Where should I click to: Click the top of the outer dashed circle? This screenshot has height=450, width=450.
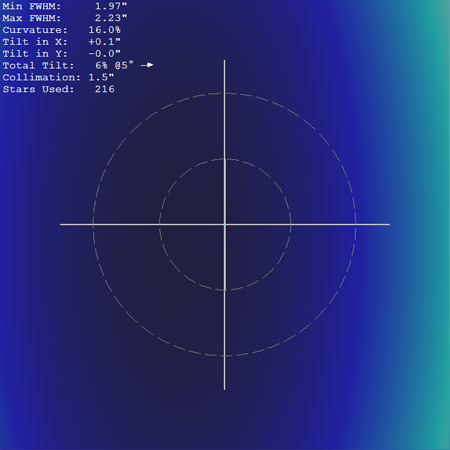click(225, 93)
